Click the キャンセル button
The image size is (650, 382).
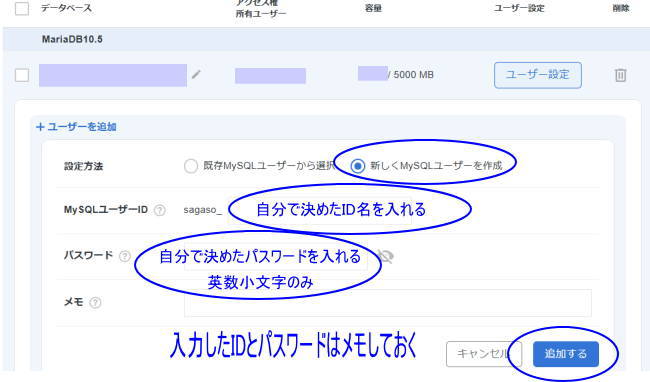coord(484,354)
